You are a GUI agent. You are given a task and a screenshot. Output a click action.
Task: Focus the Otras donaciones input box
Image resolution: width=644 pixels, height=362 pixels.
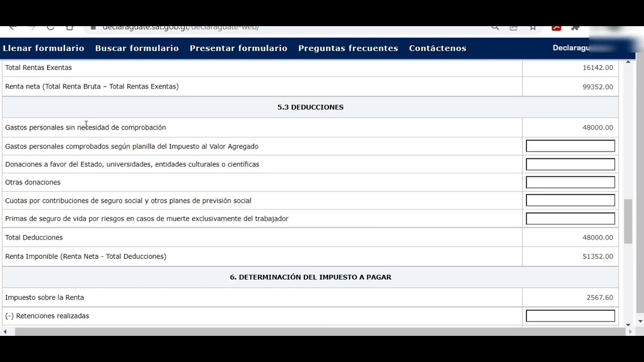pyautogui.click(x=570, y=183)
